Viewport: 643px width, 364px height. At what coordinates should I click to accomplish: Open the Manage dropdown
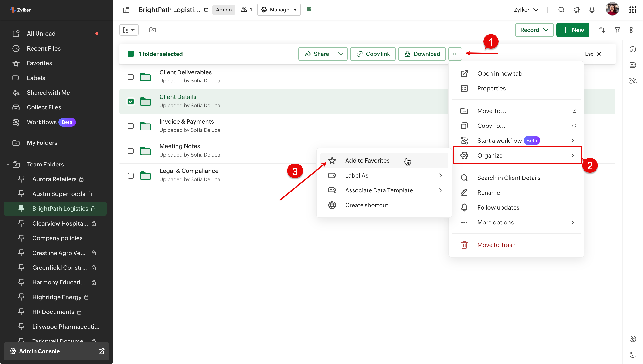[x=279, y=10]
